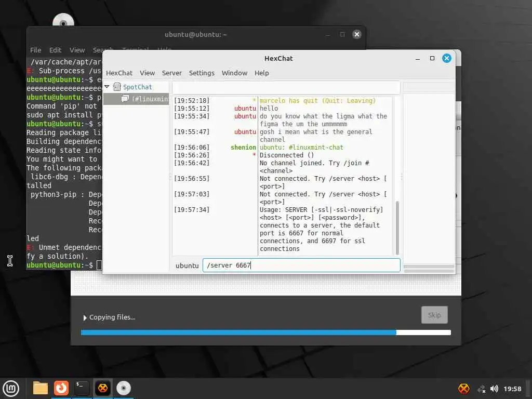Click the installer copying progress bar
The image size is (532, 399).
tap(265, 332)
